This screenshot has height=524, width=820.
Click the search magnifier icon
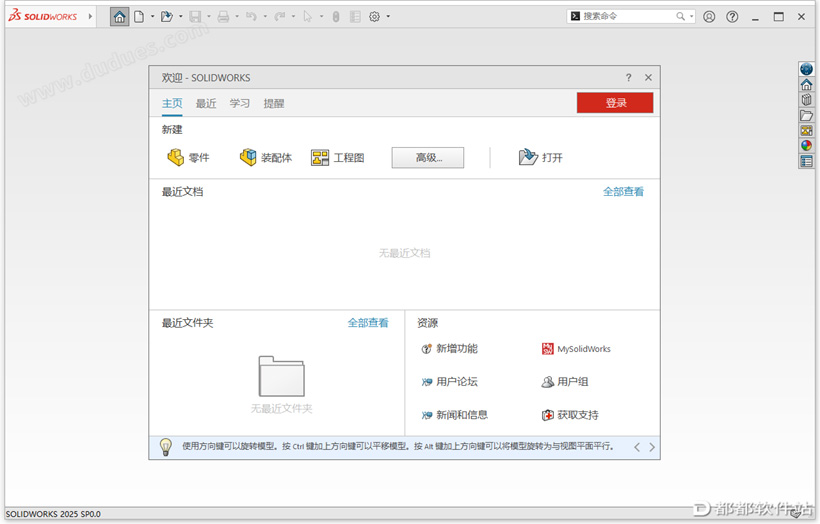click(680, 16)
